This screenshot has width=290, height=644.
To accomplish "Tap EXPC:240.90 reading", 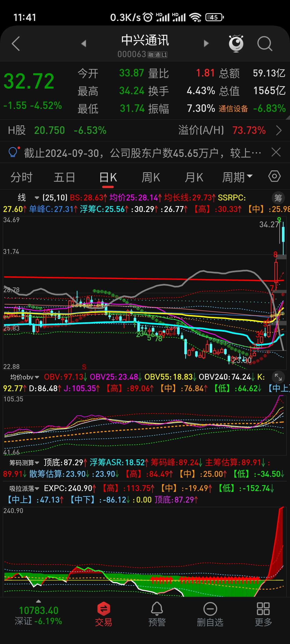I will (x=70, y=488).
